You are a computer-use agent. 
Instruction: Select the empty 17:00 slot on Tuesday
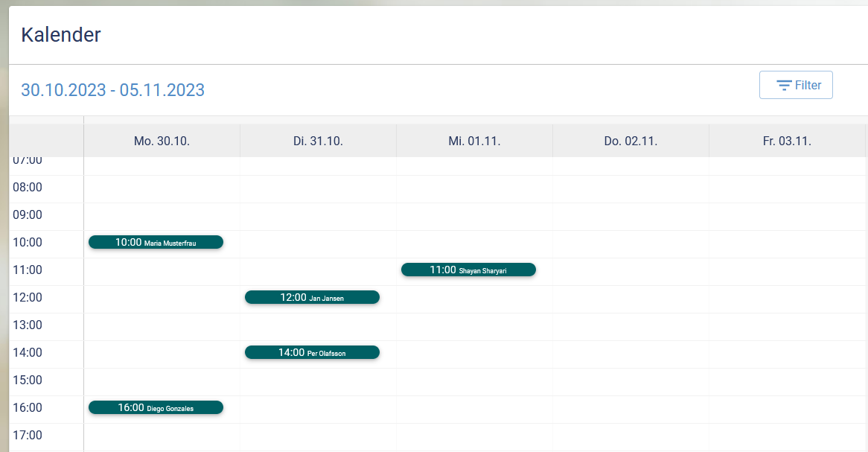tap(318, 436)
